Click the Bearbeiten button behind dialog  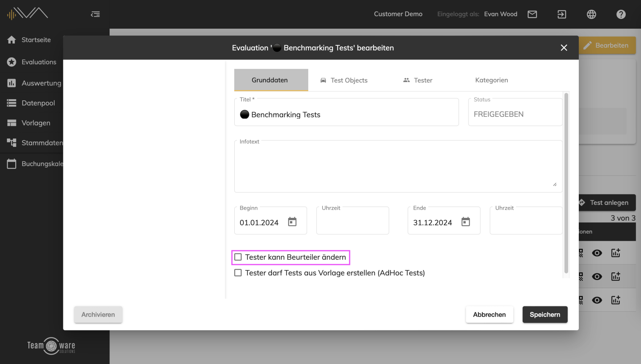click(607, 45)
